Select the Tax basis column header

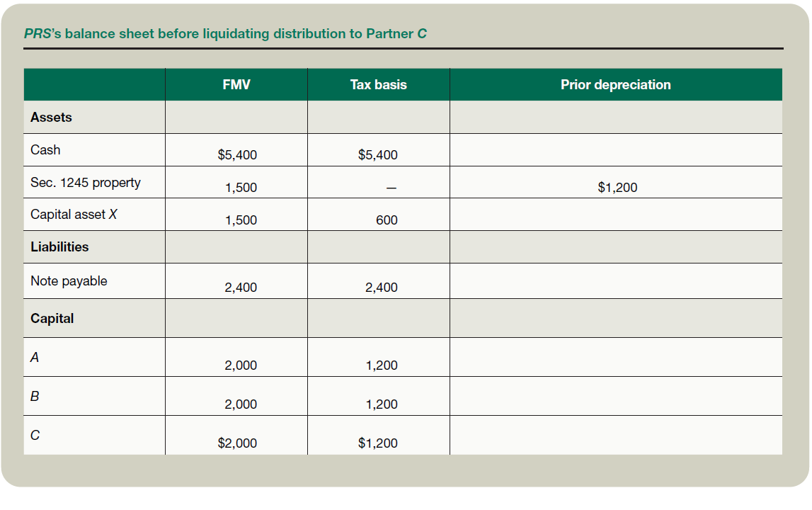tap(378, 85)
